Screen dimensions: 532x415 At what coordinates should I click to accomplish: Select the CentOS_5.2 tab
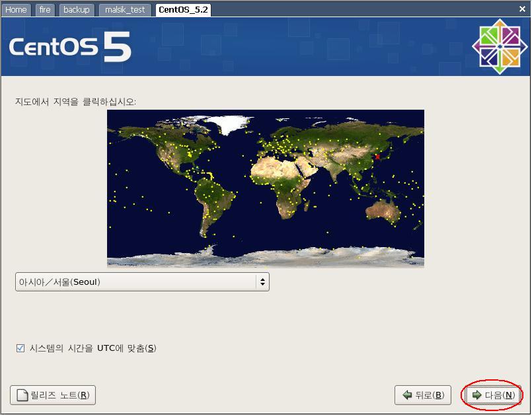[x=183, y=10]
